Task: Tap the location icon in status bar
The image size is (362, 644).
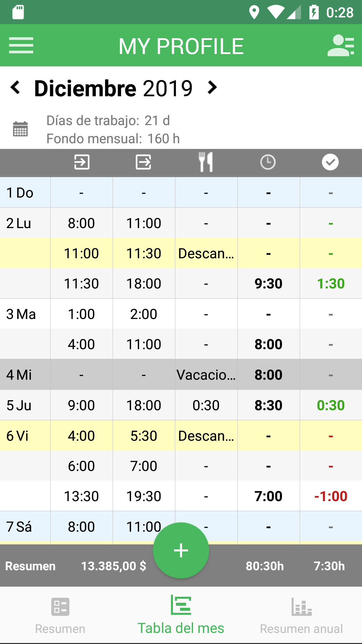Action: click(x=254, y=12)
